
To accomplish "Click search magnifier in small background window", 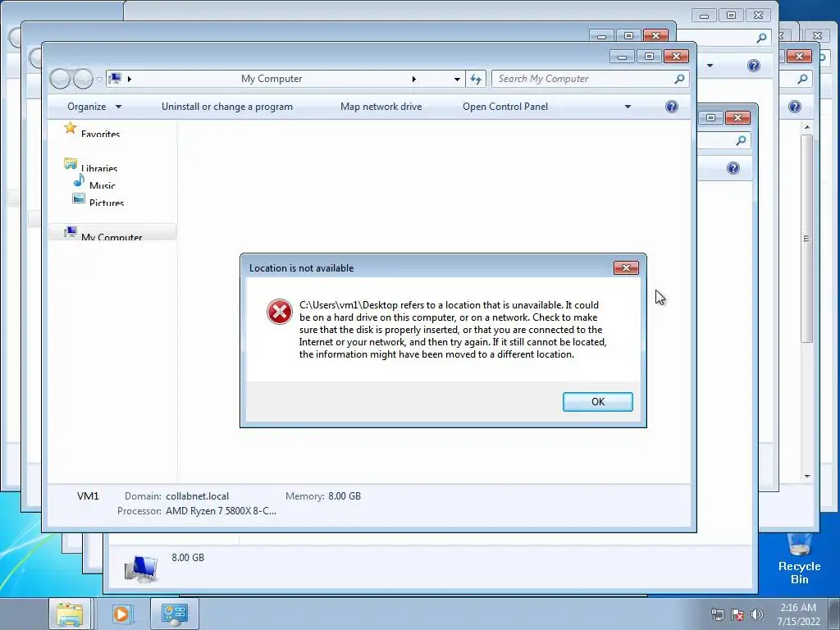I will pyautogui.click(x=741, y=140).
